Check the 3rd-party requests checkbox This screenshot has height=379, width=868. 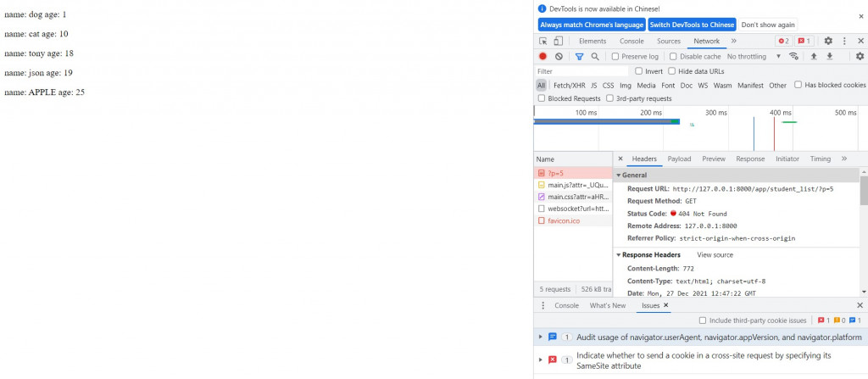tap(610, 98)
